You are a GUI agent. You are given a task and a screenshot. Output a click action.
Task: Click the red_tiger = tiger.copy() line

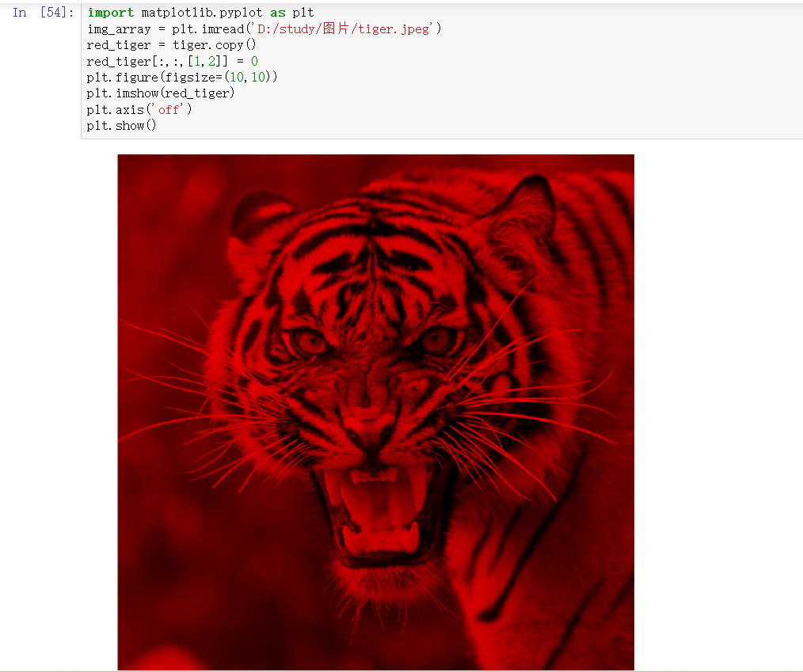172,45
